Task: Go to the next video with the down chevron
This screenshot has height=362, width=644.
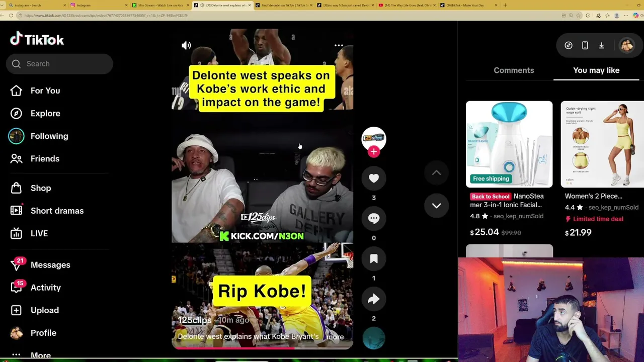Action: coord(436,206)
